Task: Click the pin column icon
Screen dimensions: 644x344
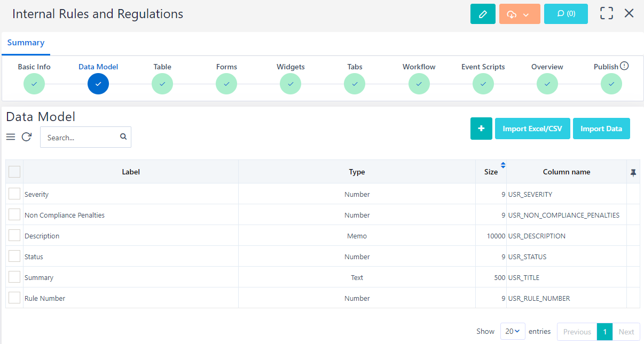Action: pyautogui.click(x=633, y=172)
